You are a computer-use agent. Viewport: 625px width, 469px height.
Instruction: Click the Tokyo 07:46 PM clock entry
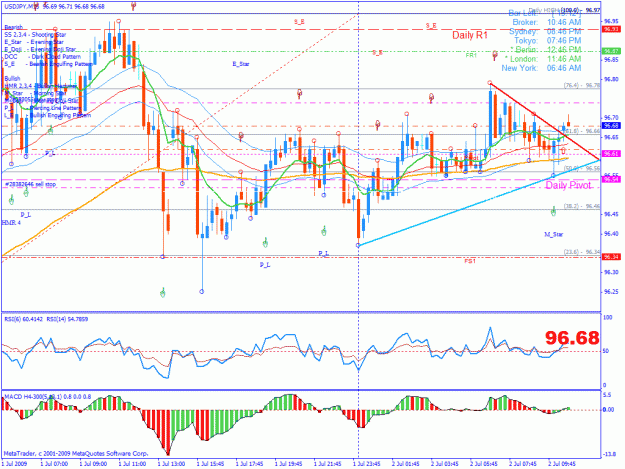pyautogui.click(x=548, y=41)
